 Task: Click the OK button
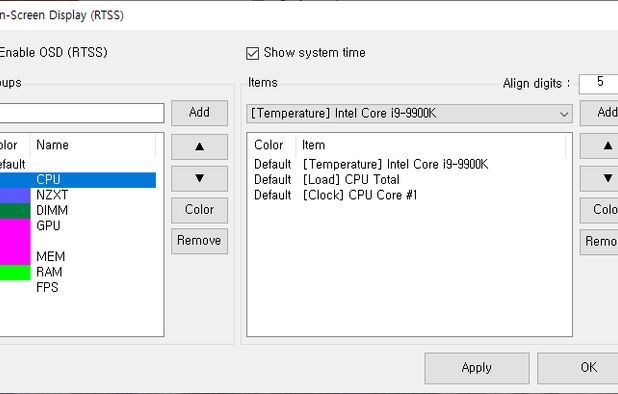578,368
